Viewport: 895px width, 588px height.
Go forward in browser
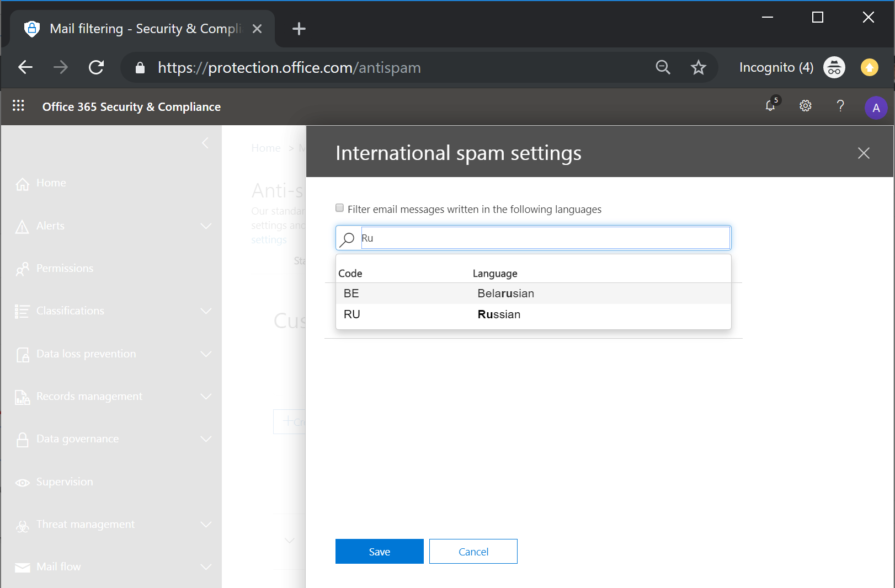pyautogui.click(x=61, y=67)
